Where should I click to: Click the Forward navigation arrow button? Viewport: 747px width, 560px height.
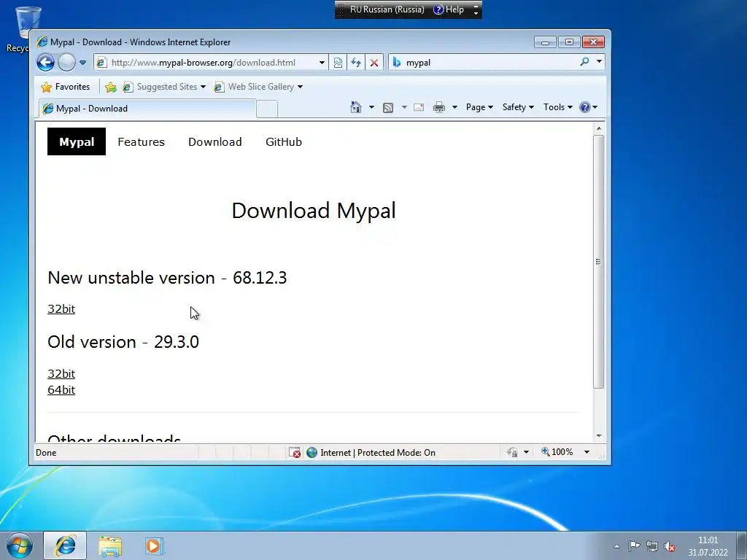click(66, 63)
